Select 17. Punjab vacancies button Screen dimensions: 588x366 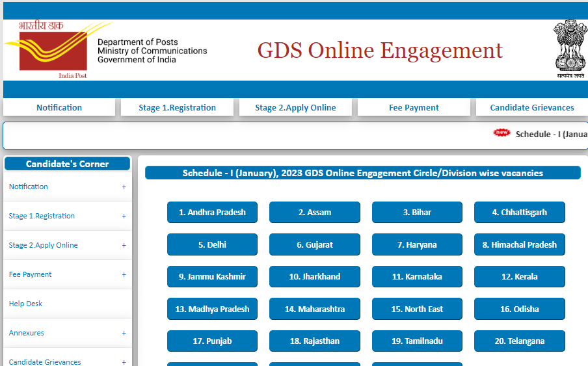point(212,341)
